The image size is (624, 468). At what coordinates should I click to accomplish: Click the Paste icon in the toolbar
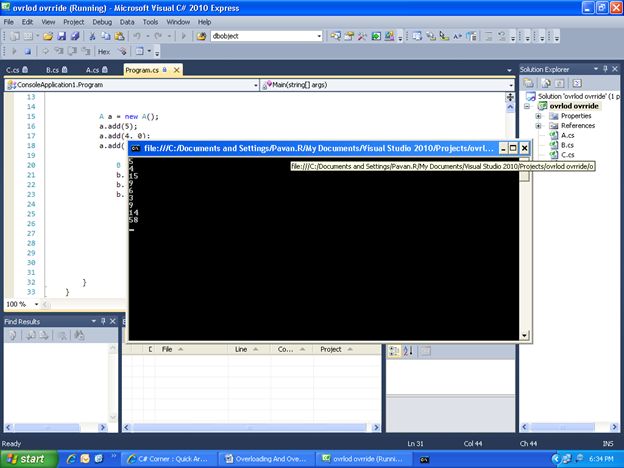point(119,36)
